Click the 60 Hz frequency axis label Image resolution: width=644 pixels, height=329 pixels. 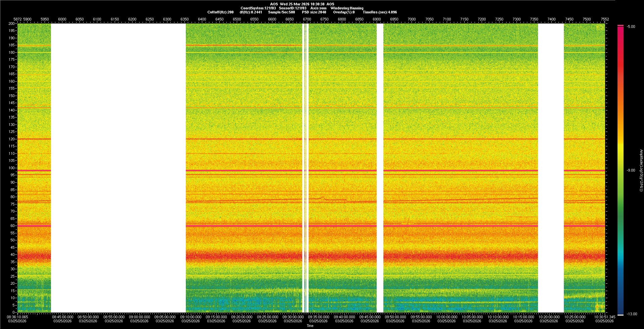[x=12, y=226]
